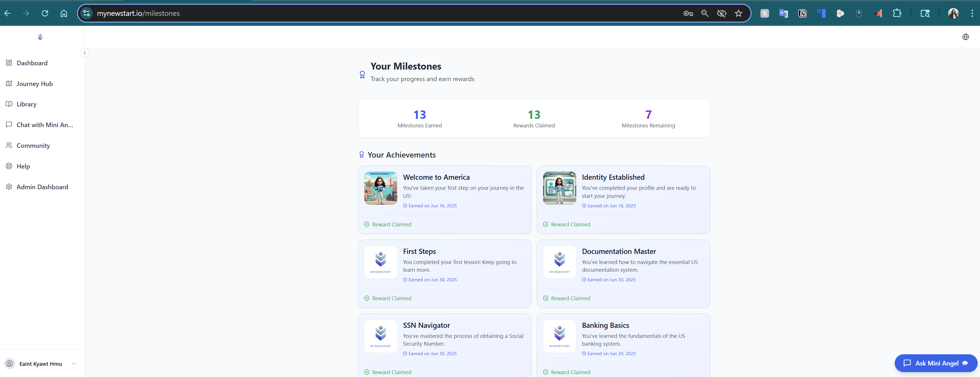Go to Library in sidebar
The height and width of the screenshot is (377, 980).
tap(26, 104)
